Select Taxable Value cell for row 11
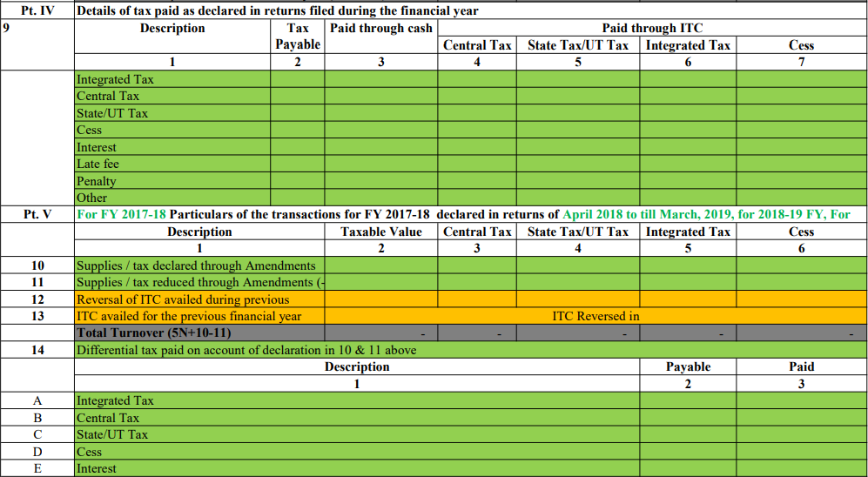Image resolution: width=868 pixels, height=477 pixels. [380, 282]
